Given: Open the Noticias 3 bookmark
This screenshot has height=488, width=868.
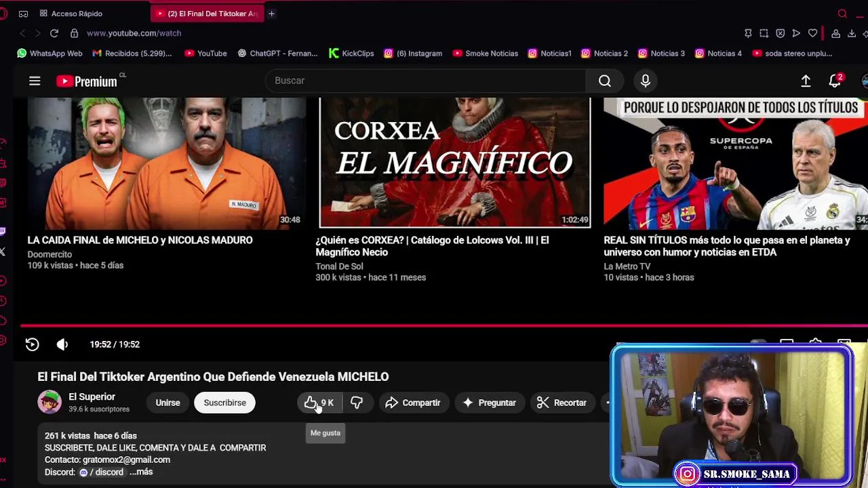Looking at the screenshot, I should 662,53.
